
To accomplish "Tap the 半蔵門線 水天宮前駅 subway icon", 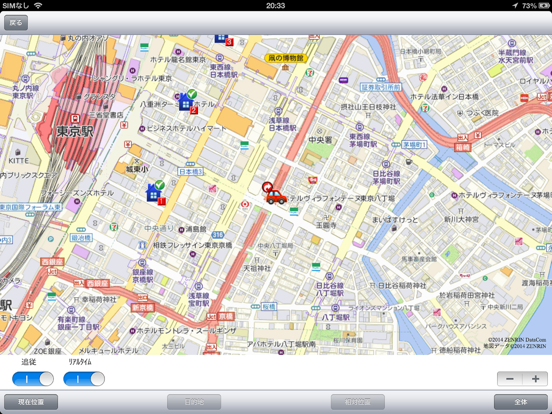I will [512, 43].
